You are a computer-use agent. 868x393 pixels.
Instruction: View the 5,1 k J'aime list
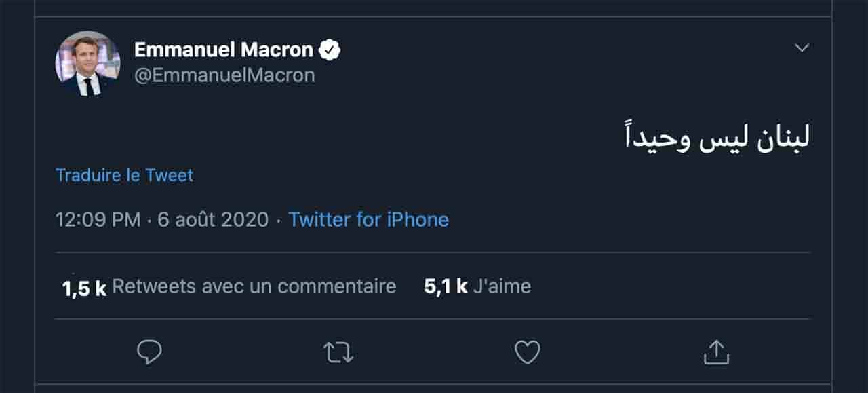point(477,286)
